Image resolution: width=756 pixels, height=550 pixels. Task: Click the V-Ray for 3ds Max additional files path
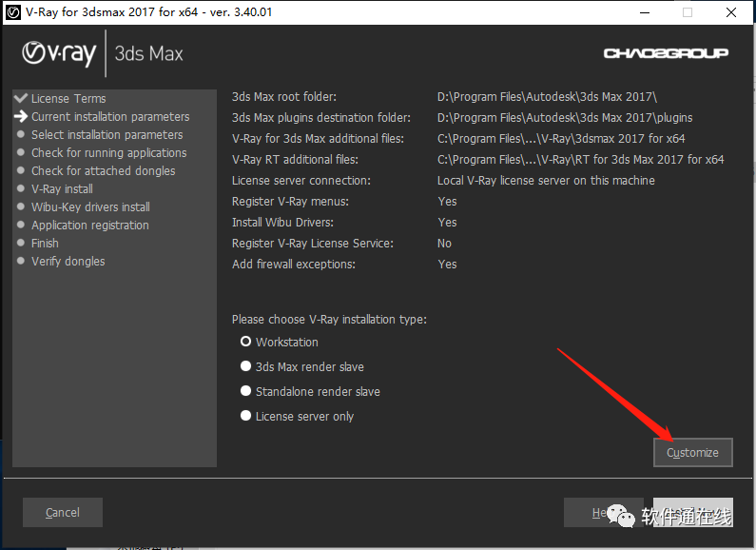click(561, 139)
